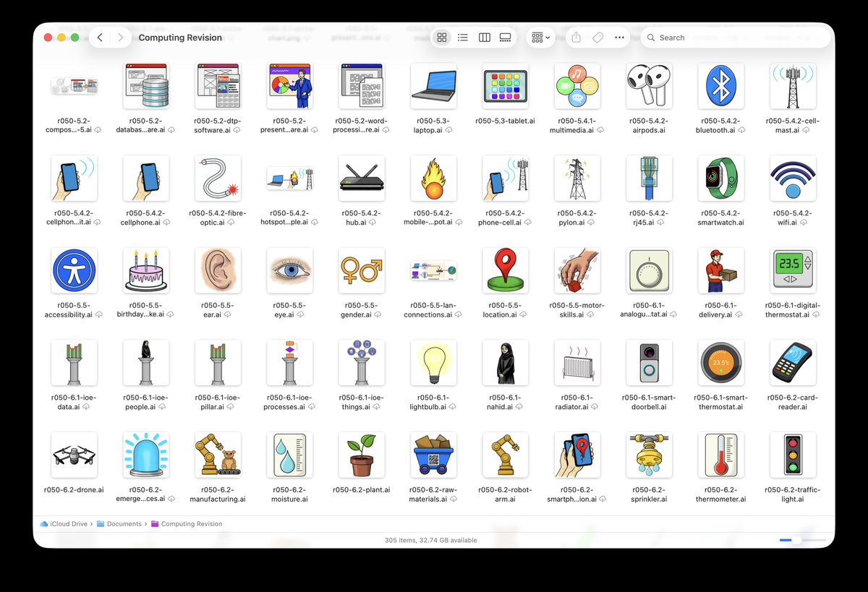
Task: Select the r050-5.4.2-wifi.ai icon
Action: pyautogui.click(x=793, y=179)
